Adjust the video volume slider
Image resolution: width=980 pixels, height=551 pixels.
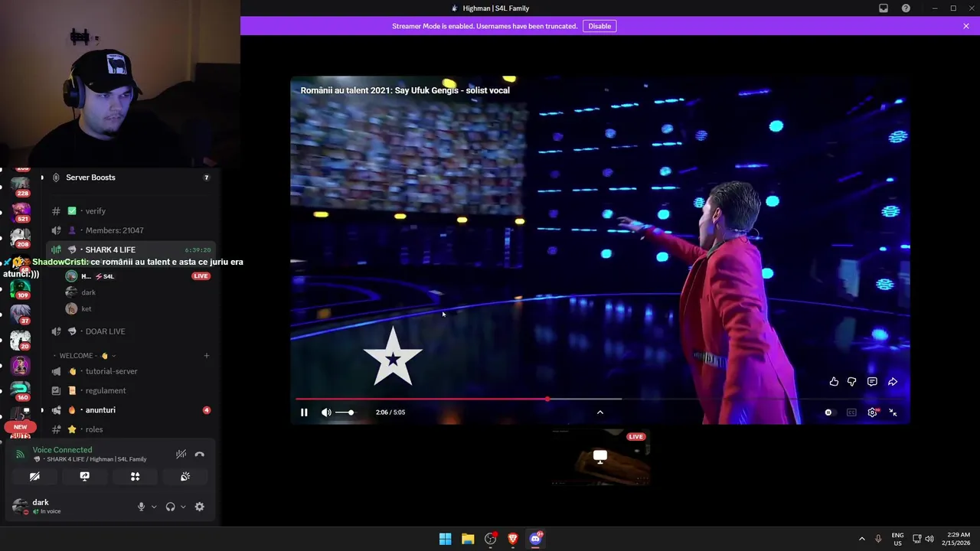(x=346, y=412)
